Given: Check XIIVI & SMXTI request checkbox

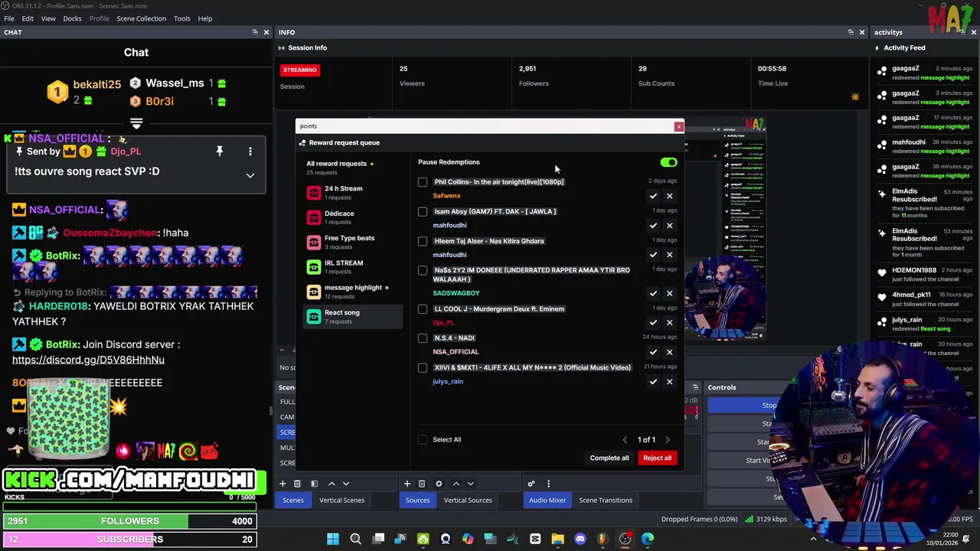Looking at the screenshot, I should pyautogui.click(x=423, y=368).
